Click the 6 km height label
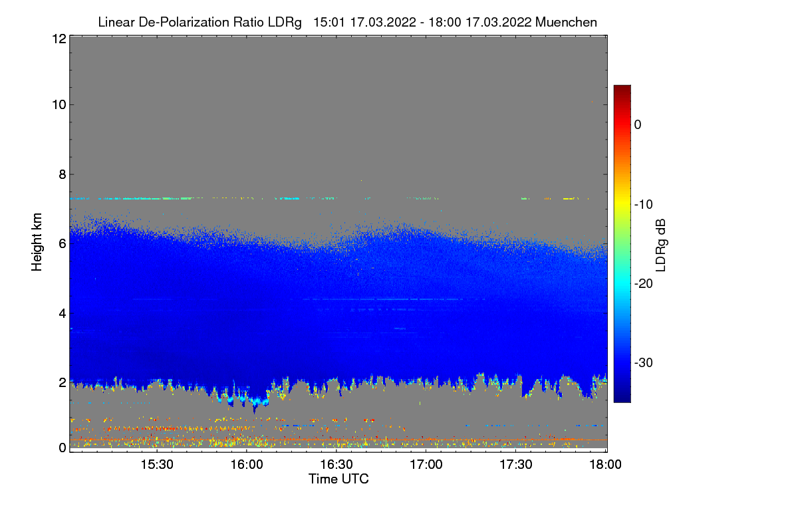The image size is (798, 532). 61,244
